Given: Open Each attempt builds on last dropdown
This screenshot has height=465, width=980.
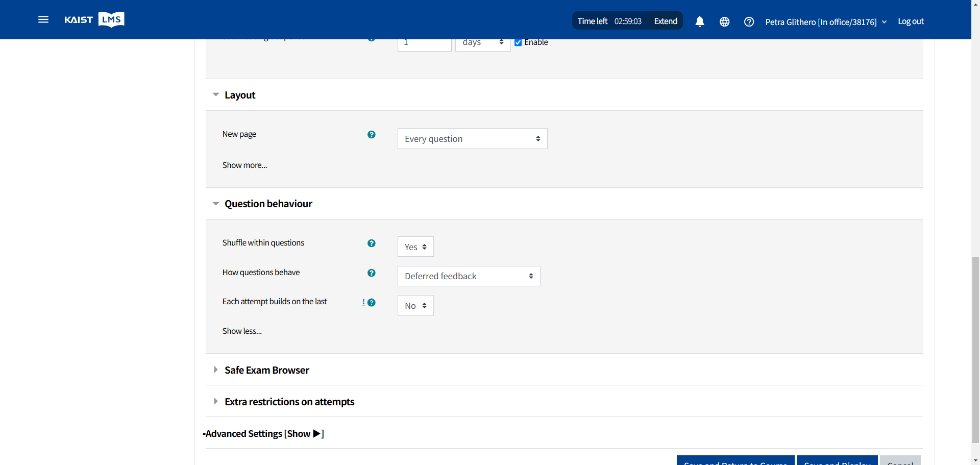Looking at the screenshot, I should click(415, 306).
